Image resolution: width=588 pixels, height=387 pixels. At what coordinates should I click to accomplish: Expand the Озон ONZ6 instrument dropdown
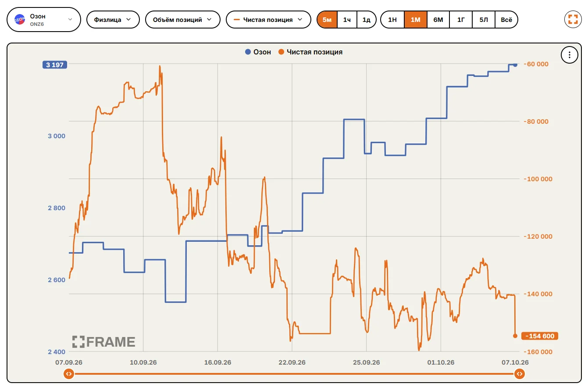44,19
